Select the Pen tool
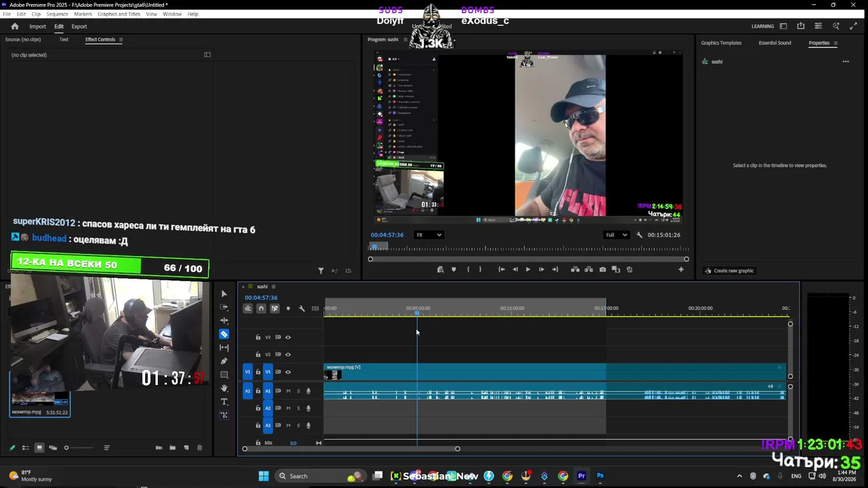 click(x=224, y=361)
